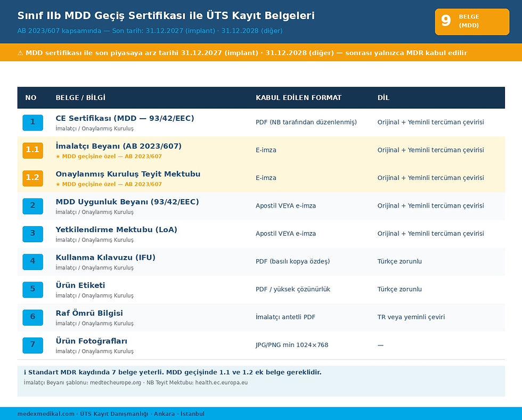Click 'ÜTS Kayıt Danışmanlığı' in footer
This screenshot has height=420, width=522.
coord(114,414)
